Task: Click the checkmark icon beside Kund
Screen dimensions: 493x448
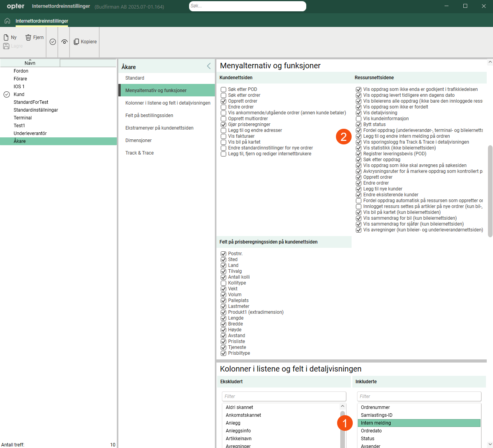Action: pos(7,94)
